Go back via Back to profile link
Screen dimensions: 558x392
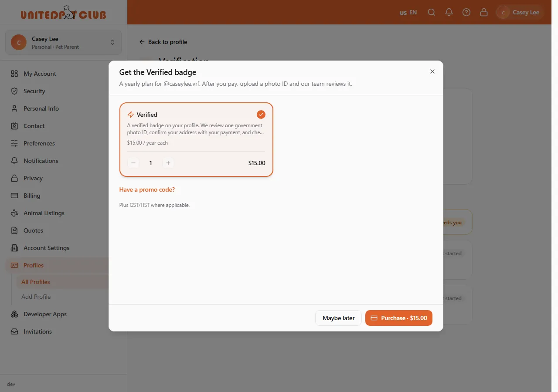[163, 42]
